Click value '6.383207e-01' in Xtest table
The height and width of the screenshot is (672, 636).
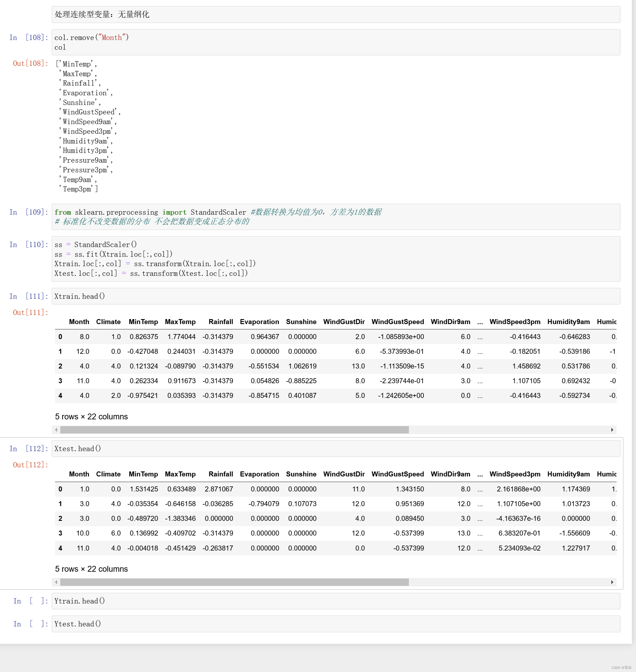pos(520,533)
